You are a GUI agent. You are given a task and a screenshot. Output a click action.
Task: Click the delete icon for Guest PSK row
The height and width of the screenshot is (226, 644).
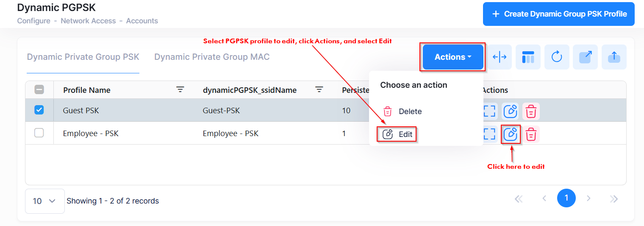click(531, 112)
